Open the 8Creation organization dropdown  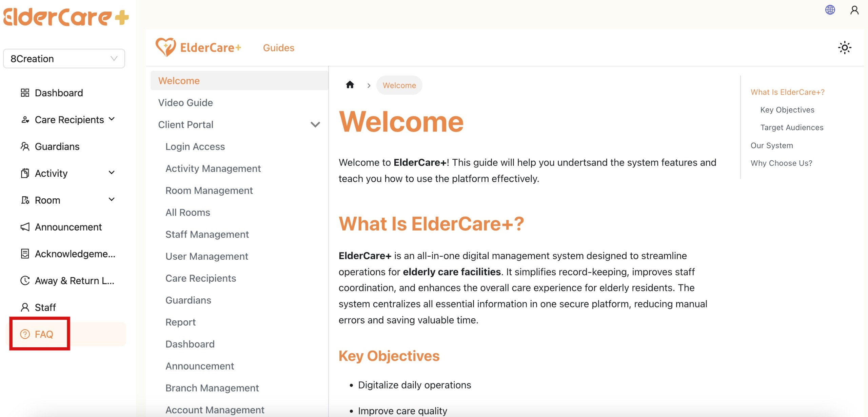tap(63, 58)
